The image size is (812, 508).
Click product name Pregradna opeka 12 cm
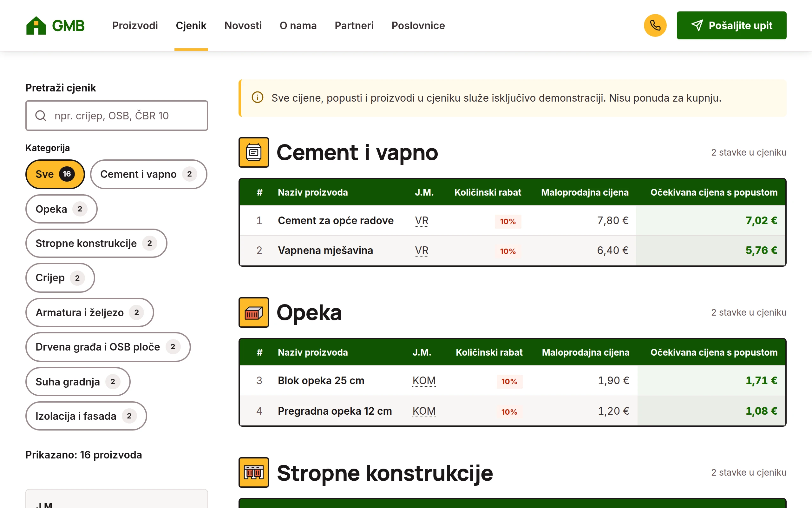point(335,411)
